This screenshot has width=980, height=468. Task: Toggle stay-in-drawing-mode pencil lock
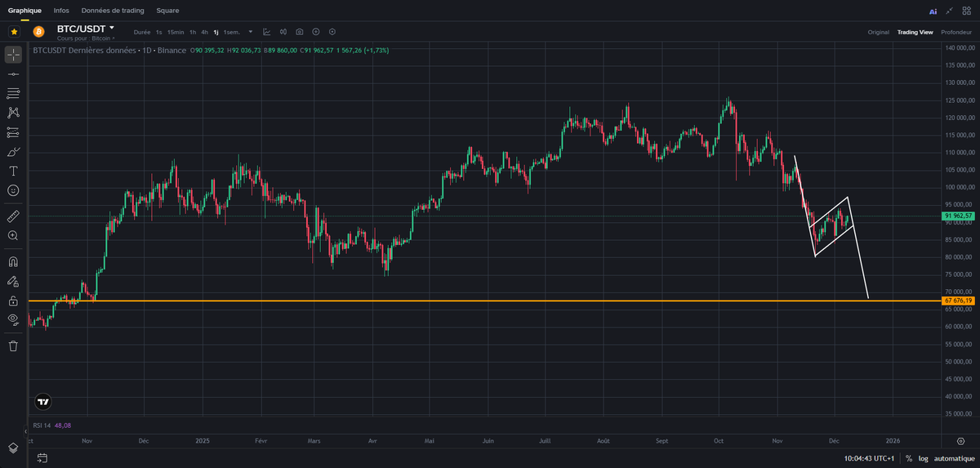tap(13, 281)
